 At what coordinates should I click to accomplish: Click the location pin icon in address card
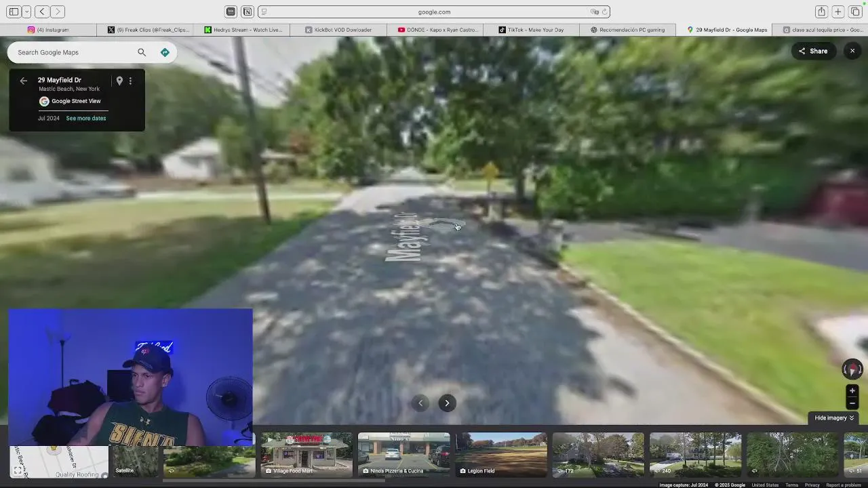coord(119,81)
